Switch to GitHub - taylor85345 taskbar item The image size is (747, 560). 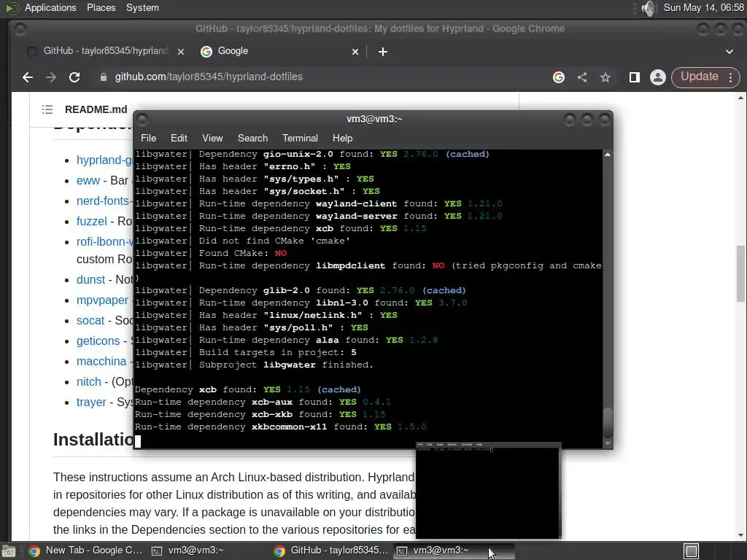332,551
